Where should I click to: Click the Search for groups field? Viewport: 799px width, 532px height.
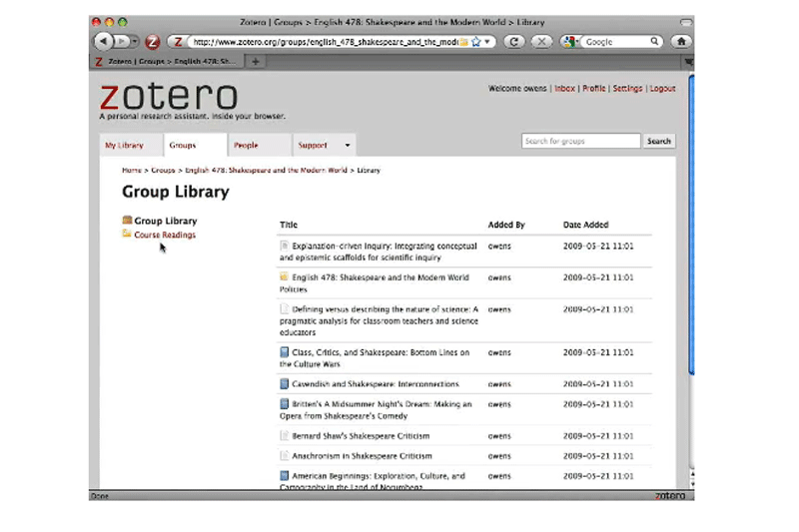pos(580,141)
